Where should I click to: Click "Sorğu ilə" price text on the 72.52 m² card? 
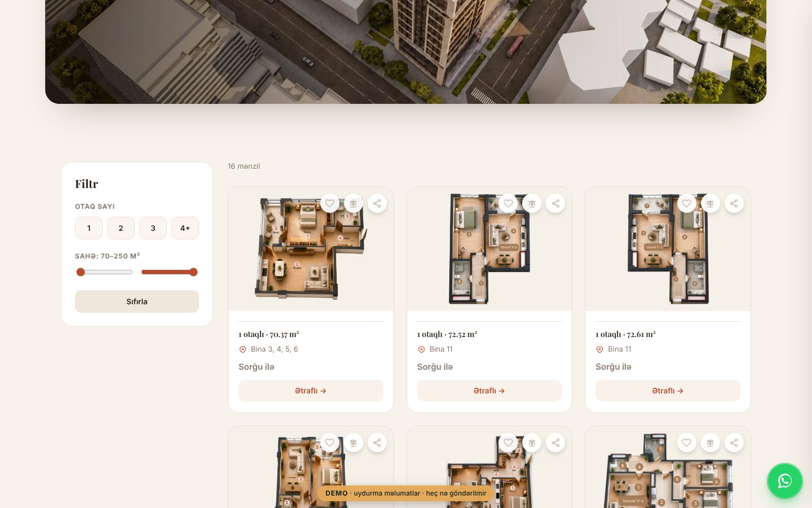pos(435,367)
